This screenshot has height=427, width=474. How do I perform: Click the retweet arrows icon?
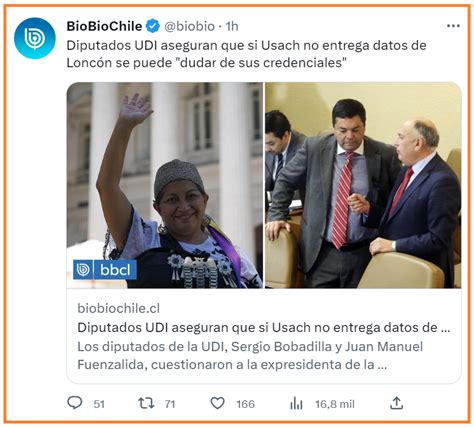(x=146, y=403)
